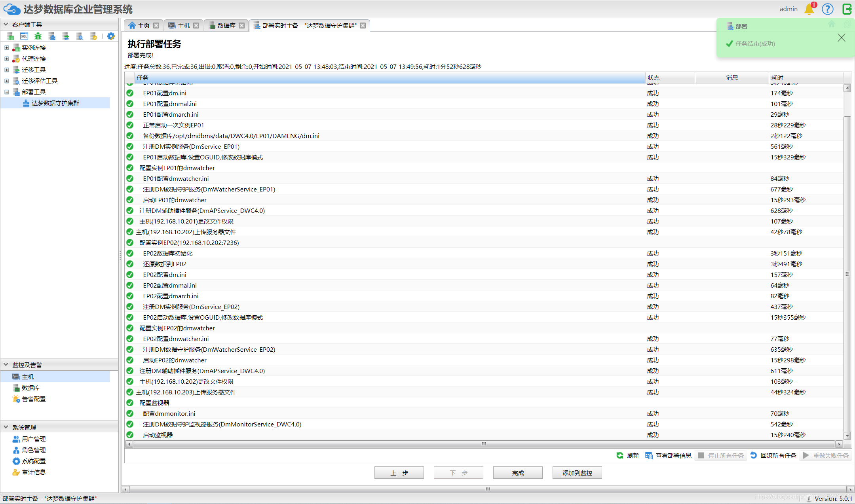Click the data migration arrows icon
855x504 pixels.
[x=66, y=36]
